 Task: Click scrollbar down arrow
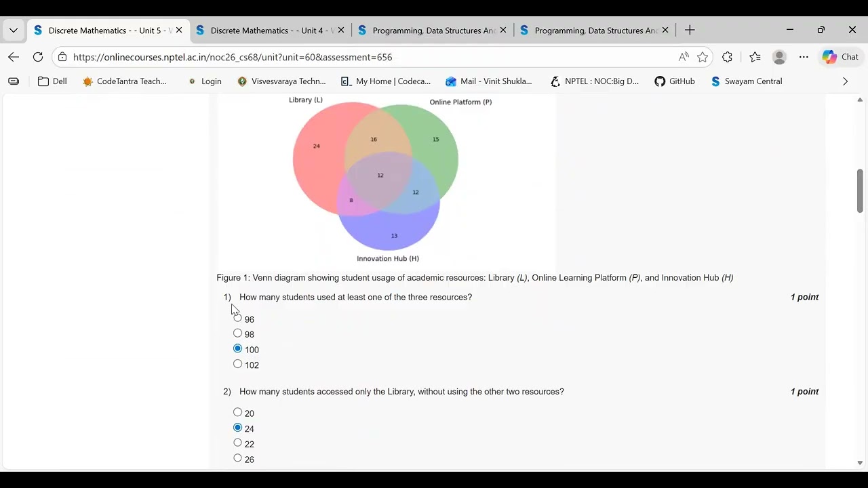point(860,464)
